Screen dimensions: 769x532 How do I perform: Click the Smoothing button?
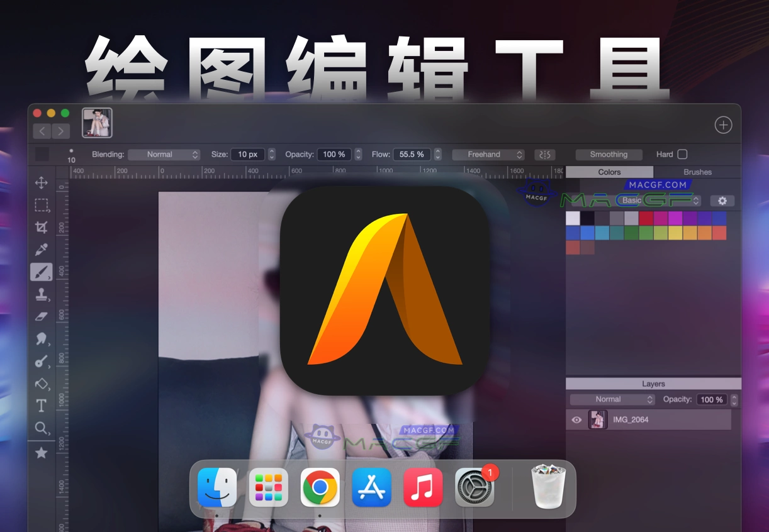[609, 155]
